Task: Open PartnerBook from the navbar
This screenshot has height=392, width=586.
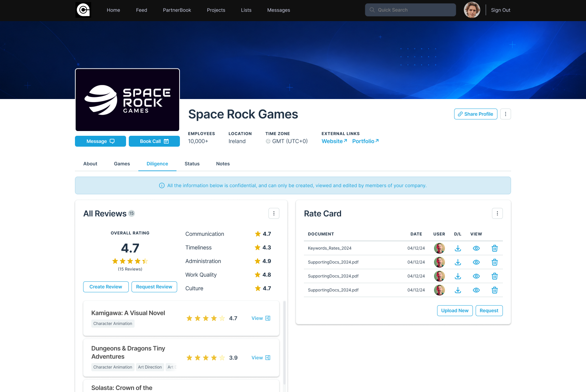Action: click(x=177, y=10)
